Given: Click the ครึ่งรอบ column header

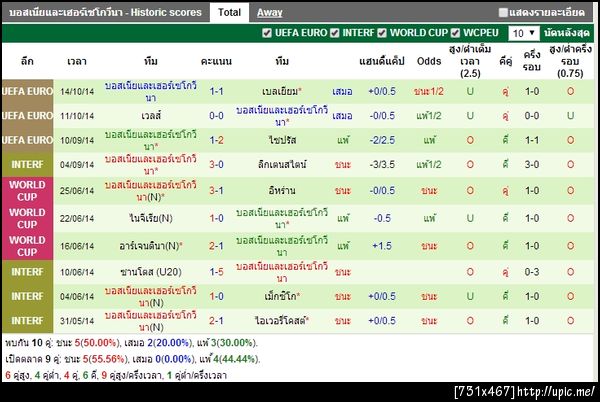Looking at the screenshot, I should click(532, 61).
